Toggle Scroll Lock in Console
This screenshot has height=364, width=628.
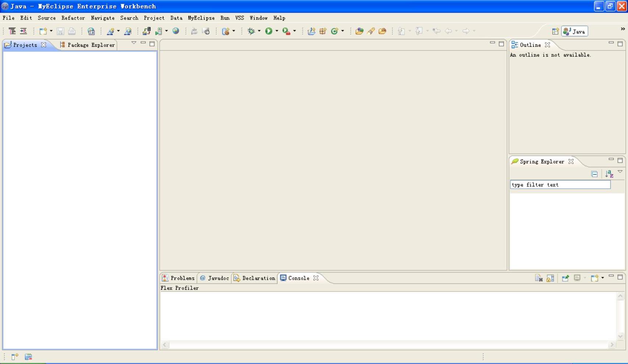(550, 278)
